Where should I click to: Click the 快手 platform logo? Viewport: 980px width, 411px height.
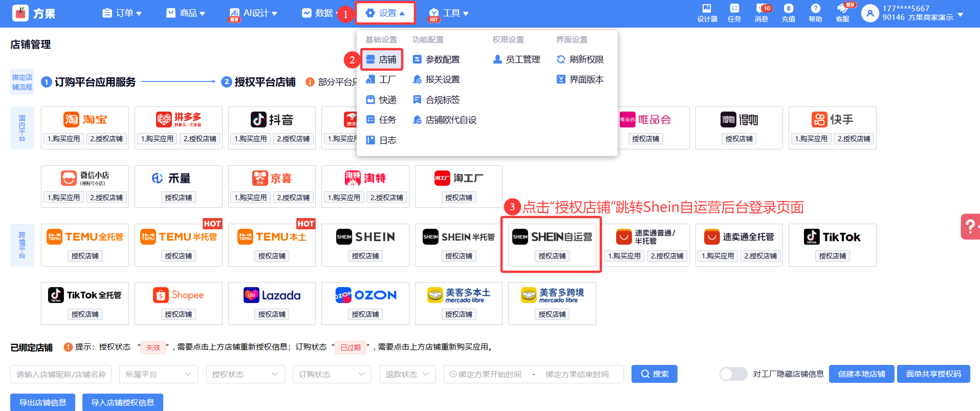832,120
